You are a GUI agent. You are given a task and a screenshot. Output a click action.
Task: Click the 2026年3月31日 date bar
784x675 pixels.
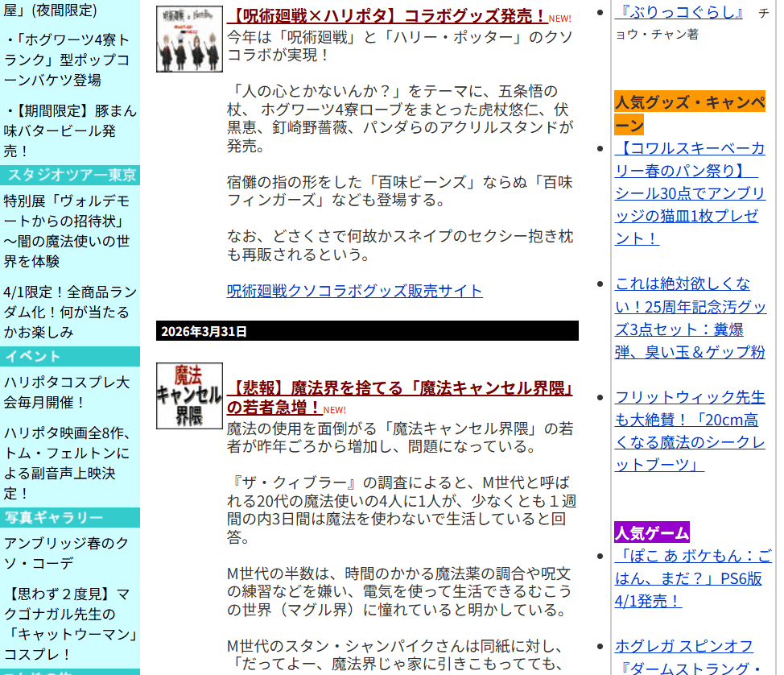(367, 331)
